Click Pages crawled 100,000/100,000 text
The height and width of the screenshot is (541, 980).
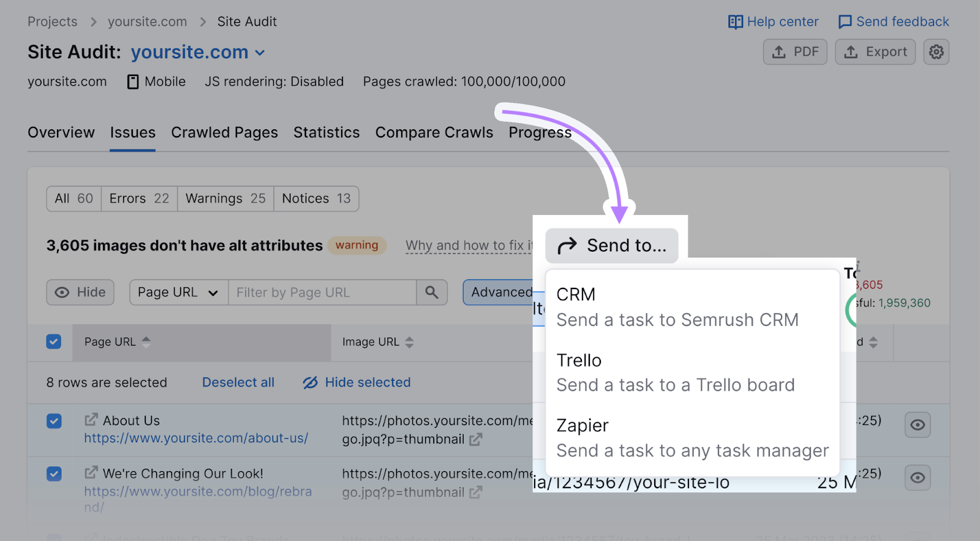pyautogui.click(x=464, y=81)
